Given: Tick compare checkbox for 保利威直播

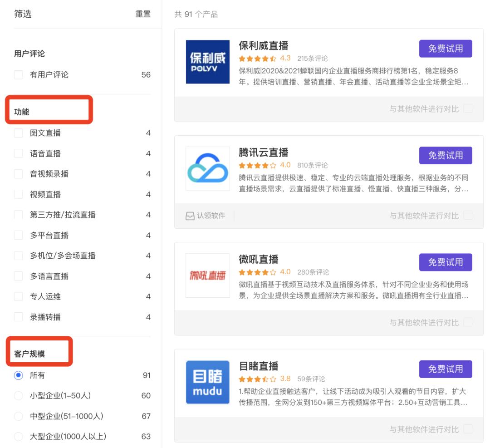Looking at the screenshot, I should click(468, 109).
